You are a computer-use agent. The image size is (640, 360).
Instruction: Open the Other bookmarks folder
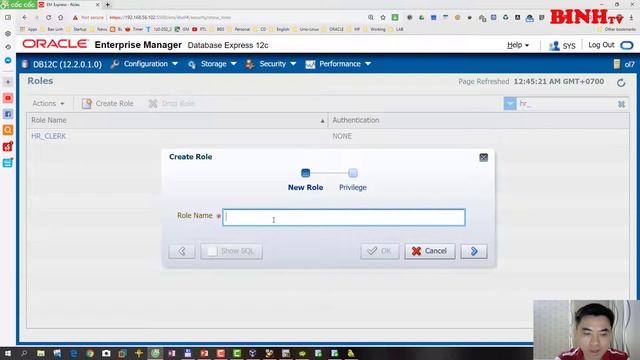616,29
